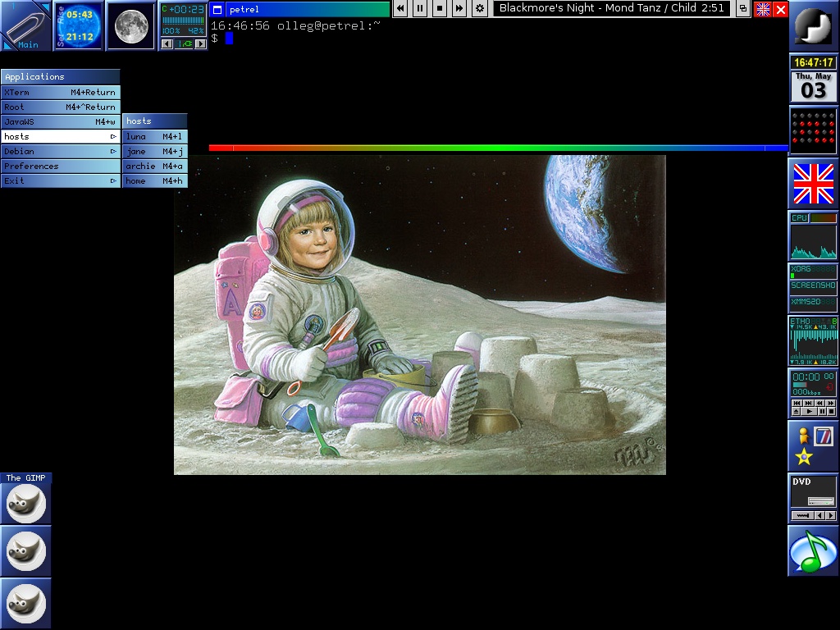Screen dimensions: 840x630
Task: Connect to host luna
Action: click(x=155, y=137)
